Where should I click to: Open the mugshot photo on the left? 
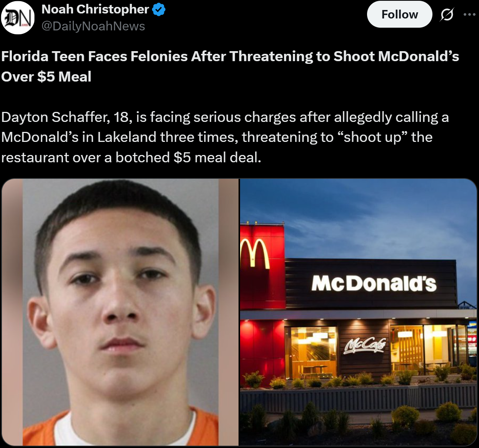coord(120,312)
